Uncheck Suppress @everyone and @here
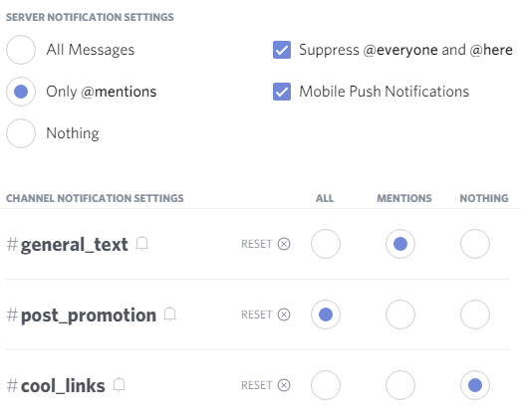521x420 pixels. 282,50
